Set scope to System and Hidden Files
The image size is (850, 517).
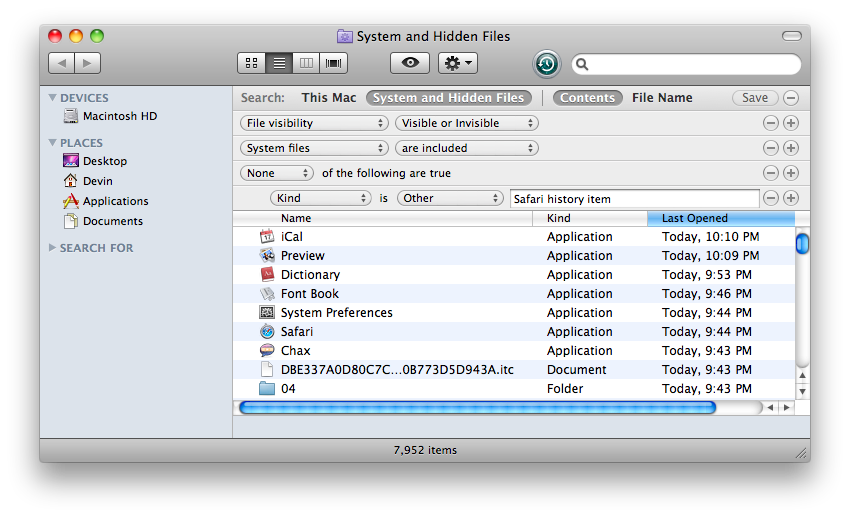[448, 98]
